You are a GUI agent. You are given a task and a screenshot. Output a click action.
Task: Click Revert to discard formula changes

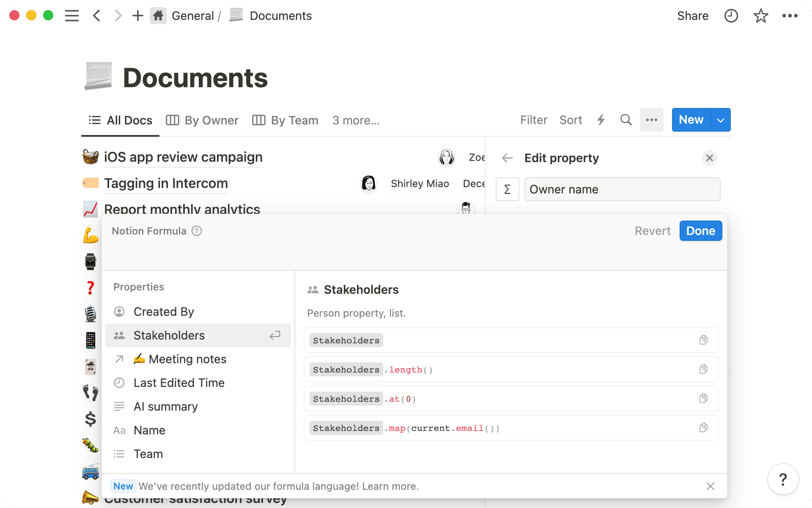(652, 231)
